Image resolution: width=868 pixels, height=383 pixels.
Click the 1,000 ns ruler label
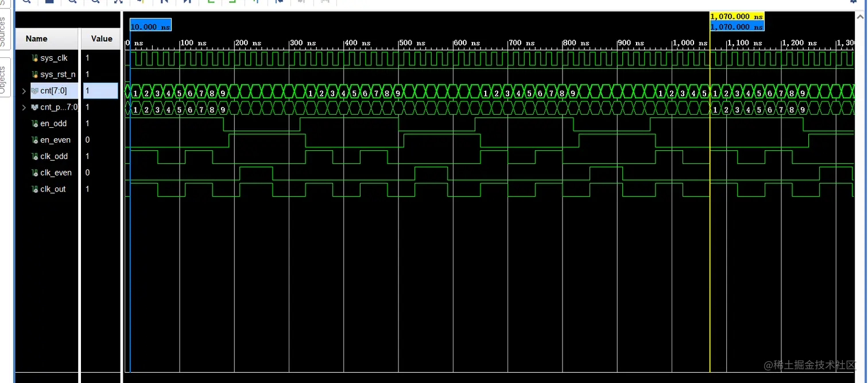(691, 43)
